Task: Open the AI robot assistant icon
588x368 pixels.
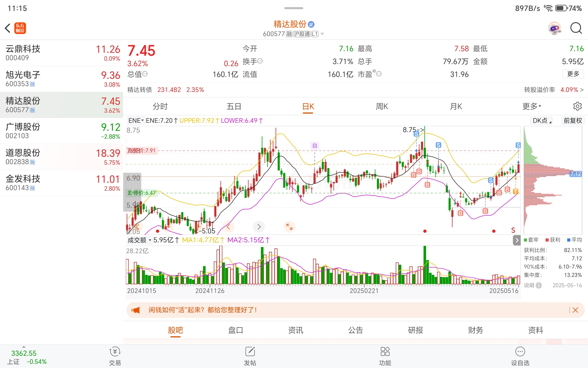Action: pos(554,28)
